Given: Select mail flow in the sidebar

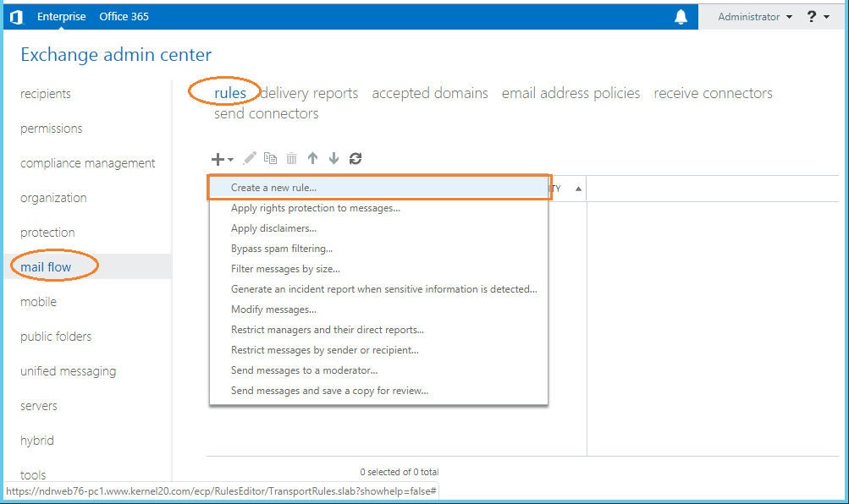Looking at the screenshot, I should pos(46,267).
